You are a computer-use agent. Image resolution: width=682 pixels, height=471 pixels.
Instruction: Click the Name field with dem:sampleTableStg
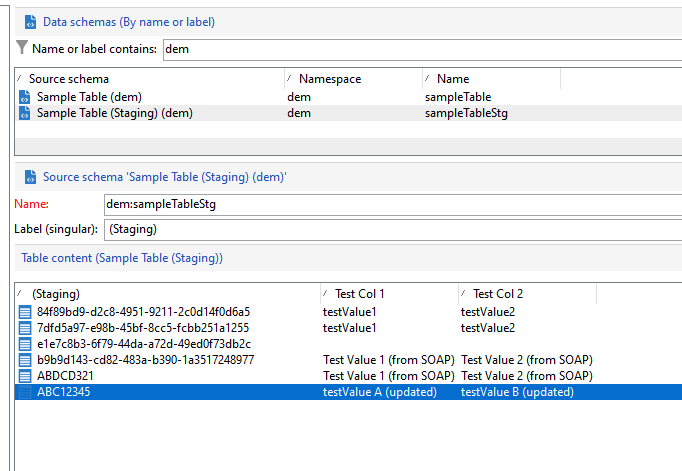click(x=392, y=204)
